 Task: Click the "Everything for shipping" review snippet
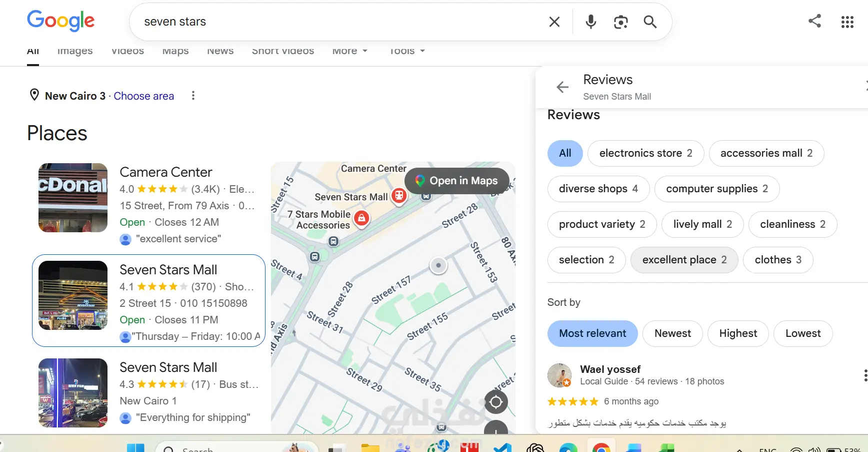coord(193,417)
